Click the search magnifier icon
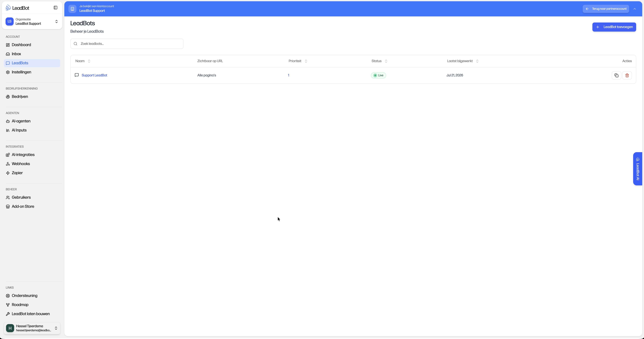Screen dimensions: 644x339 pos(75,44)
